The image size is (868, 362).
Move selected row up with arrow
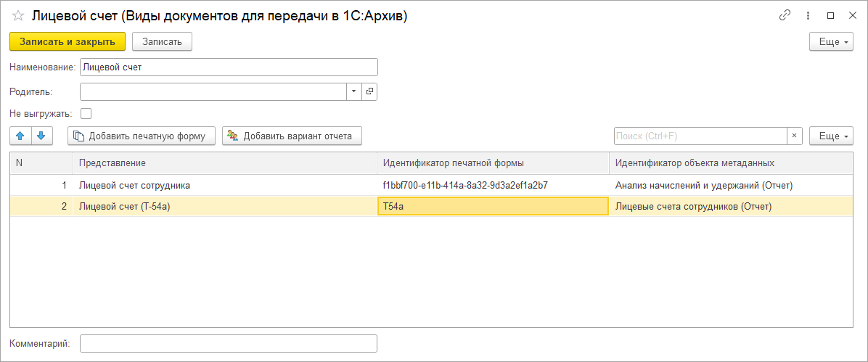[20, 136]
